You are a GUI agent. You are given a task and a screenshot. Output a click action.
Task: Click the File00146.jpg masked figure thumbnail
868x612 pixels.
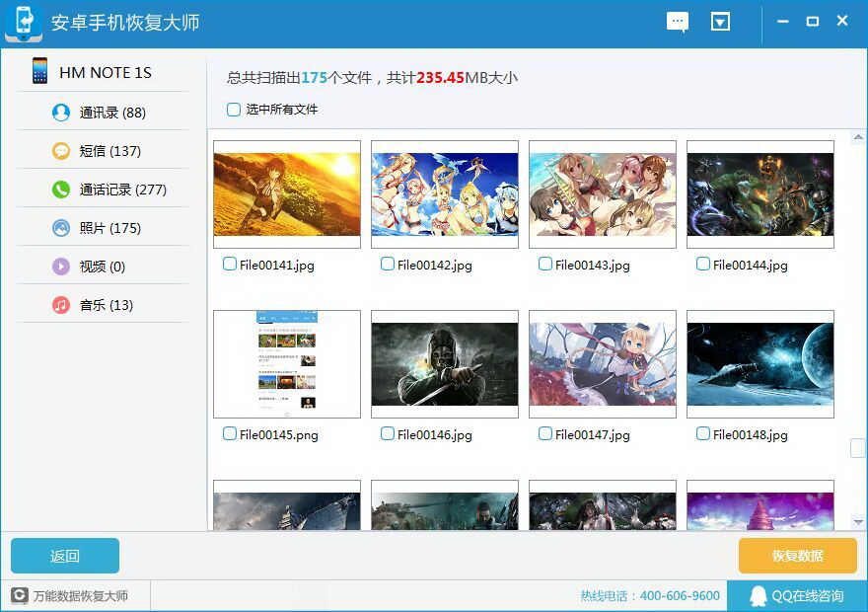click(x=445, y=364)
